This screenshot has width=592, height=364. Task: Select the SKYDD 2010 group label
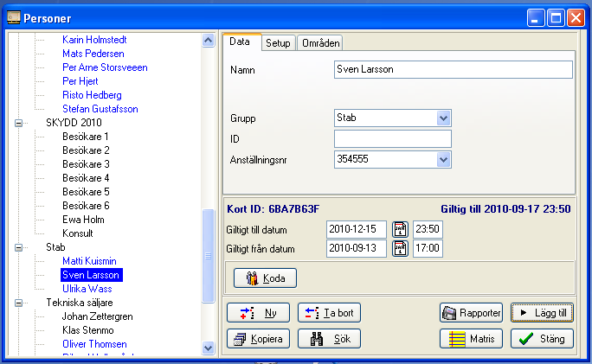point(74,123)
